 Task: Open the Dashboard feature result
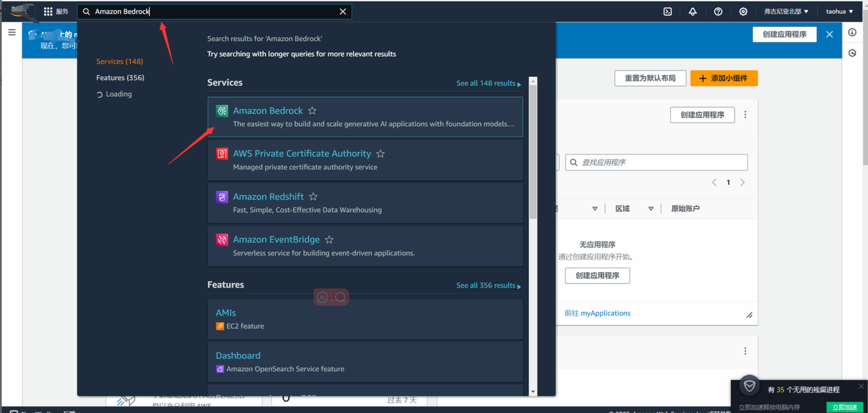pyautogui.click(x=365, y=361)
